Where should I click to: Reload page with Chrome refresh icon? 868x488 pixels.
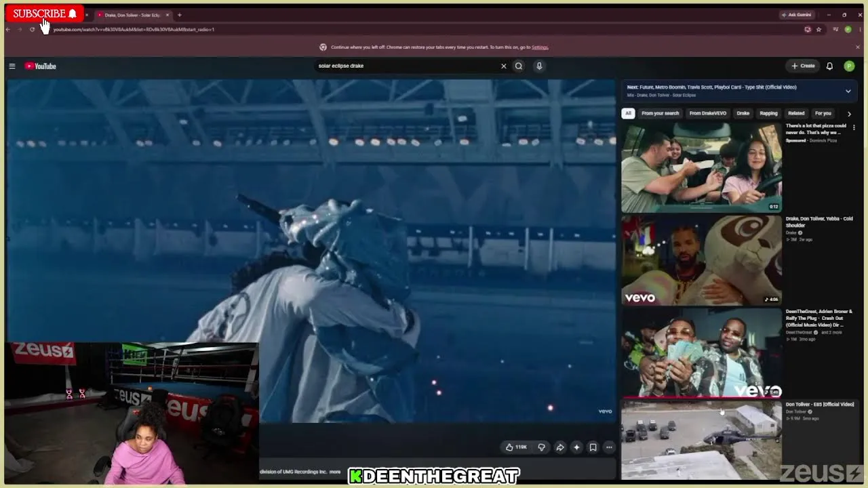pyautogui.click(x=32, y=29)
